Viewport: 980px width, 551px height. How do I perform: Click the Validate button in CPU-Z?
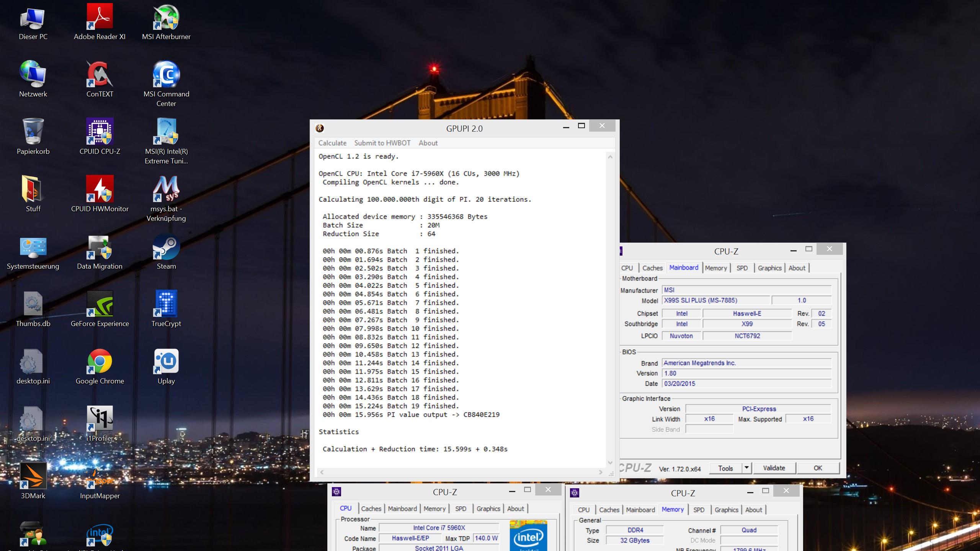click(774, 468)
